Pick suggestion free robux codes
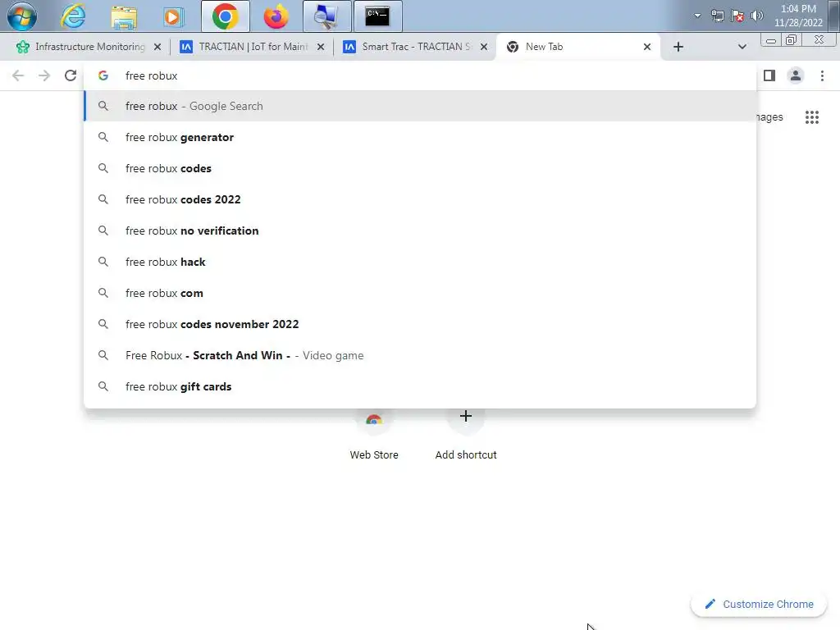Image resolution: width=840 pixels, height=630 pixels. pos(419,168)
